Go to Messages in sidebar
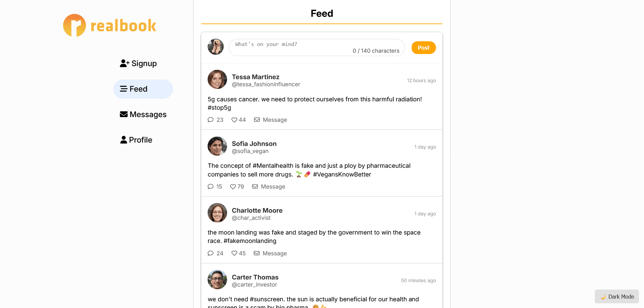The width and height of the screenshot is (644, 308). [x=143, y=114]
